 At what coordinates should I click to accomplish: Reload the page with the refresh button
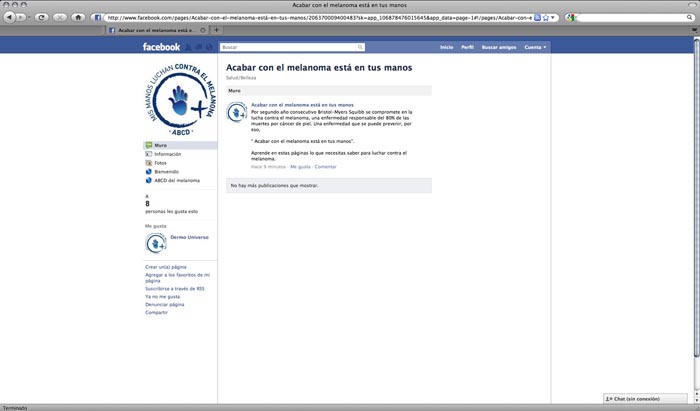[42, 17]
